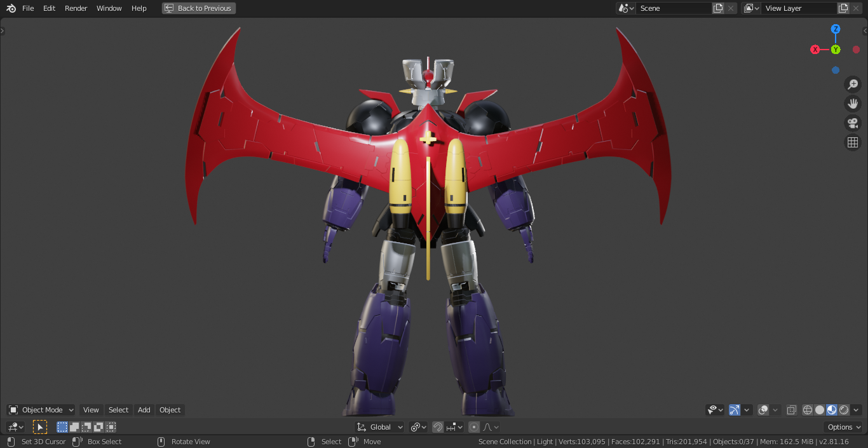Expand the sidebar with right edge arrow
The image size is (868, 448).
[865, 31]
